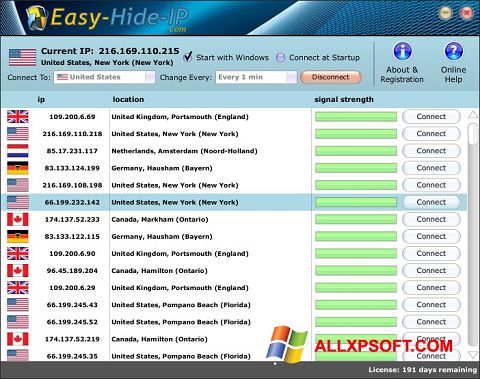480x379 pixels.
Task: Connect to 66.199.245.43 Pompano Beach
Action: [431, 305]
